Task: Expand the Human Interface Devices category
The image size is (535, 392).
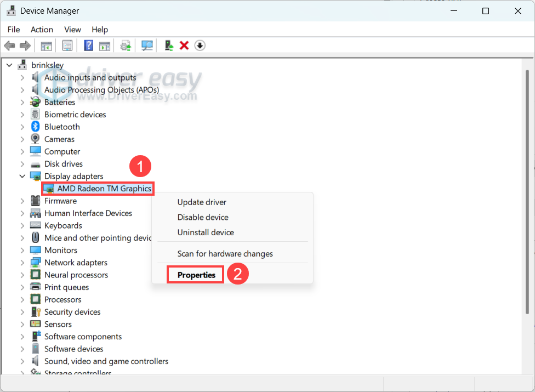Action: click(x=22, y=213)
